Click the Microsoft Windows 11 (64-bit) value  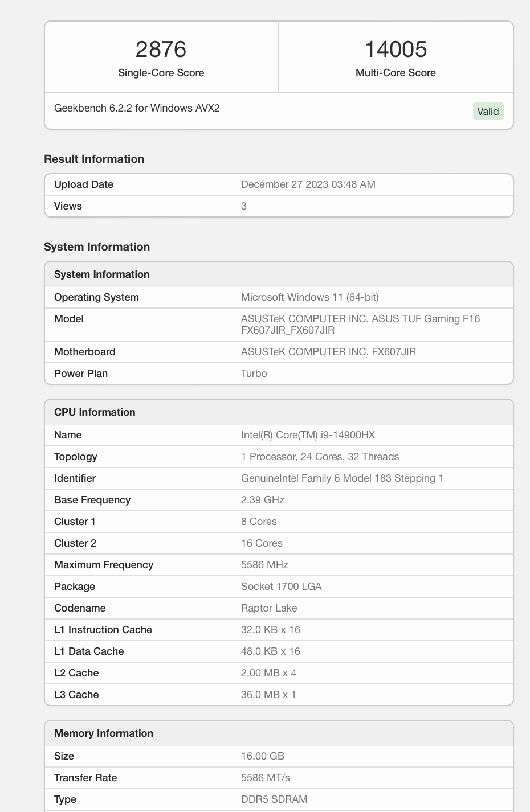[309, 297]
